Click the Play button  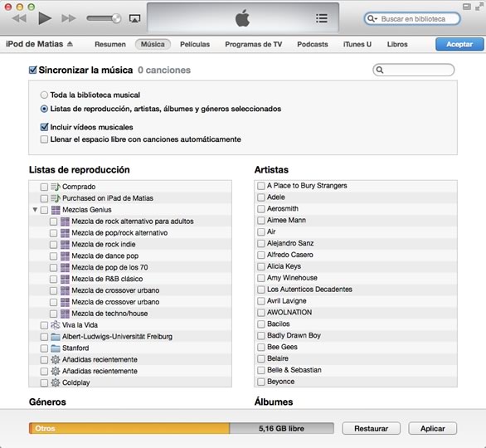(45, 18)
